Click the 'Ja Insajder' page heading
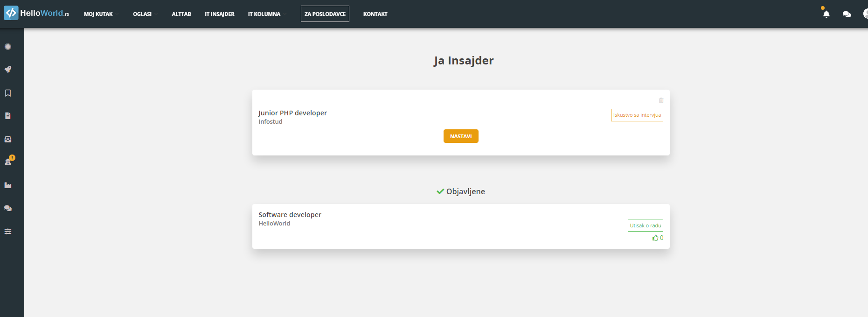The width and height of the screenshot is (868, 317). (464, 61)
